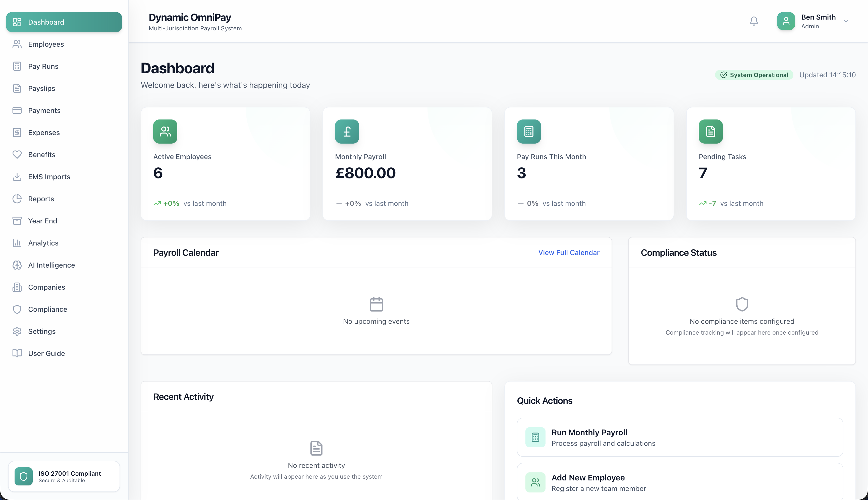The width and height of the screenshot is (868, 500).
Task: Click Ben Smith's green avatar icon
Action: click(x=786, y=21)
